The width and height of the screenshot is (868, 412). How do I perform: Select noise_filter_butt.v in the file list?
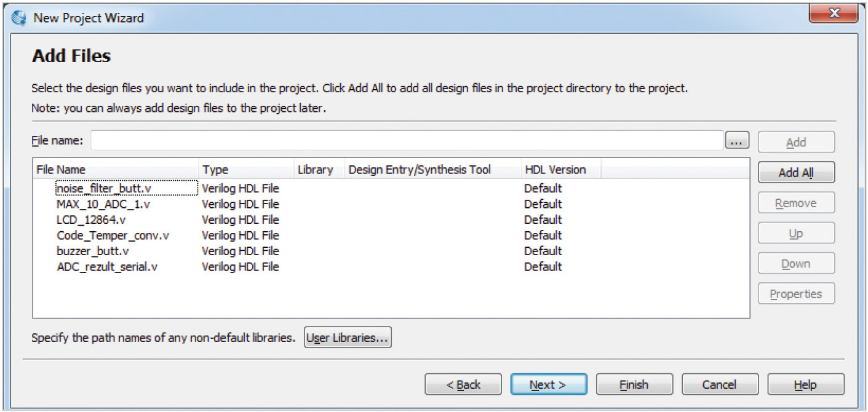pyautogui.click(x=103, y=188)
